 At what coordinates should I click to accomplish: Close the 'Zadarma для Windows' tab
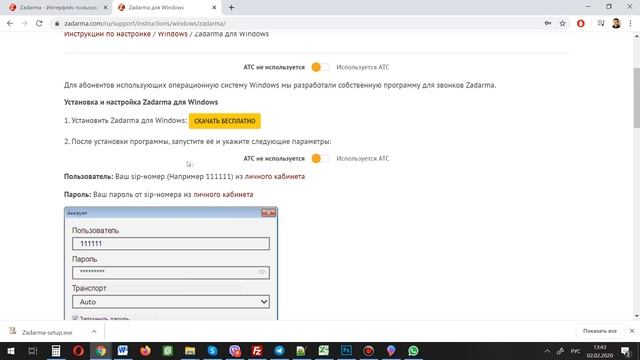click(214, 7)
